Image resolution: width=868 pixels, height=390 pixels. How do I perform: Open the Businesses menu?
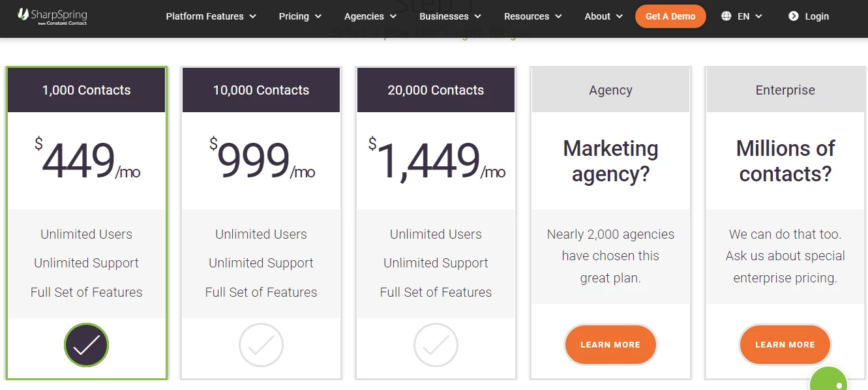[x=450, y=16]
